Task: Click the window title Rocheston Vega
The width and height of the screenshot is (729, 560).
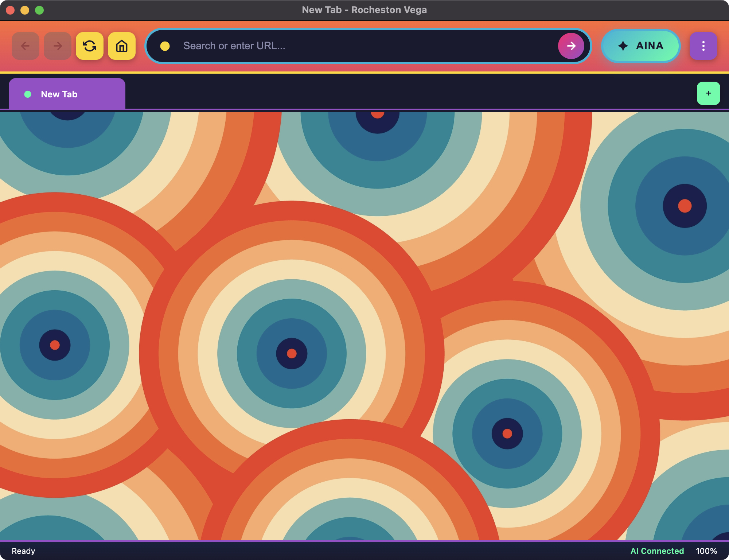Action: coord(364,10)
